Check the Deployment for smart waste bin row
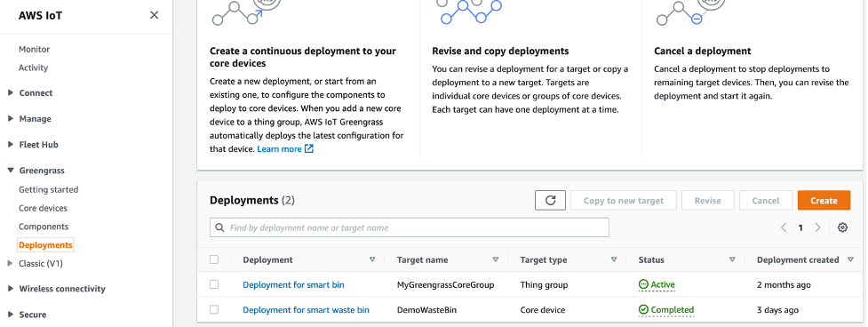The image size is (868, 327). 214,309
